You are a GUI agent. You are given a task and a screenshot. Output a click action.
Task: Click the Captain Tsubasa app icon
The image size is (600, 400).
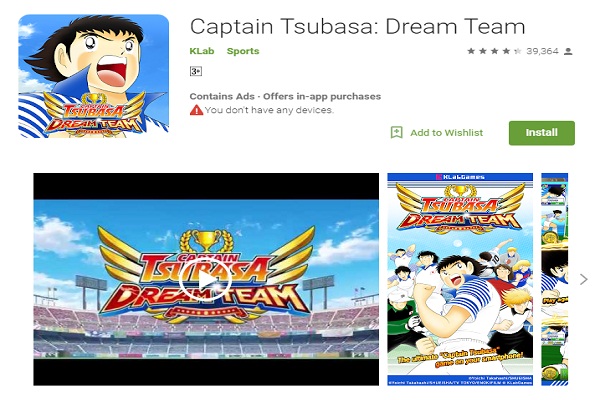tap(94, 76)
